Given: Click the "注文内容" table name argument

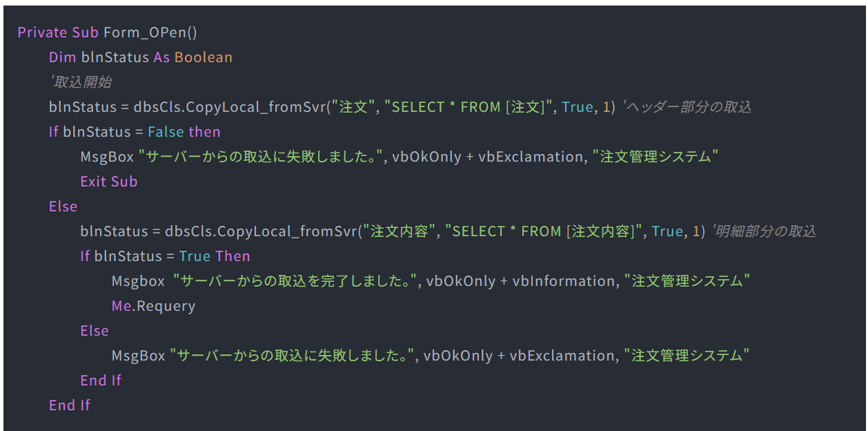Looking at the screenshot, I should 399,231.
